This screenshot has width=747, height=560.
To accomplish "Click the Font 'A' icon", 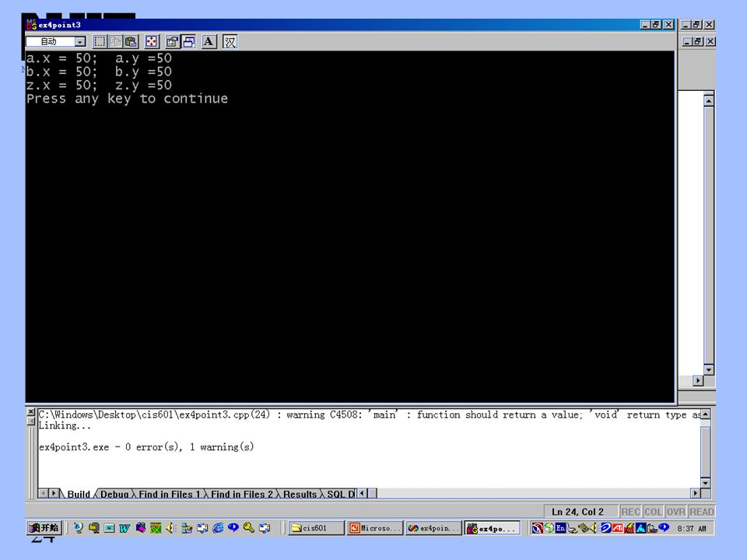I will (x=209, y=41).
